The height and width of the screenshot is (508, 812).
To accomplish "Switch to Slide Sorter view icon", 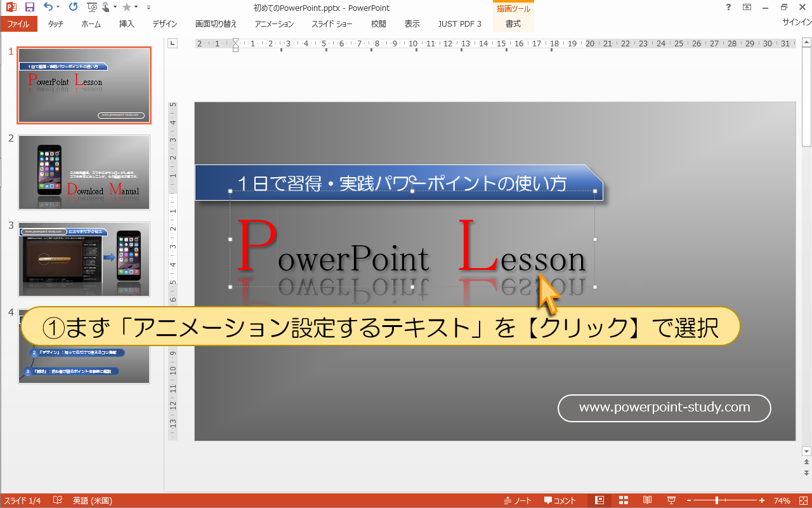I will coord(624,500).
